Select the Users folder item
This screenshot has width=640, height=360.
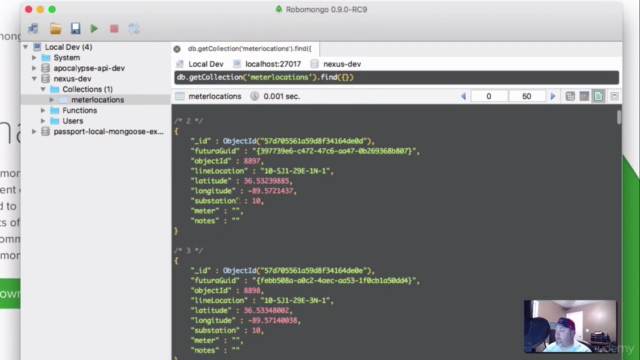[73, 121]
